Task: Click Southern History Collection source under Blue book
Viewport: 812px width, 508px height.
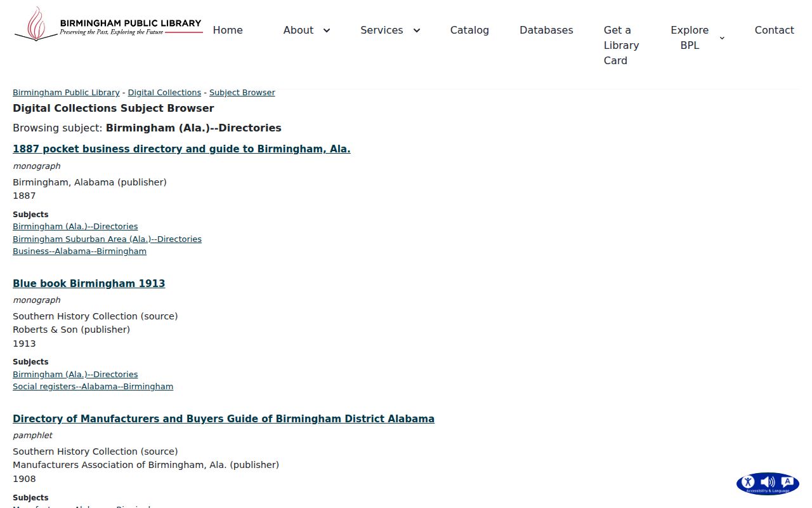Action: (95, 316)
